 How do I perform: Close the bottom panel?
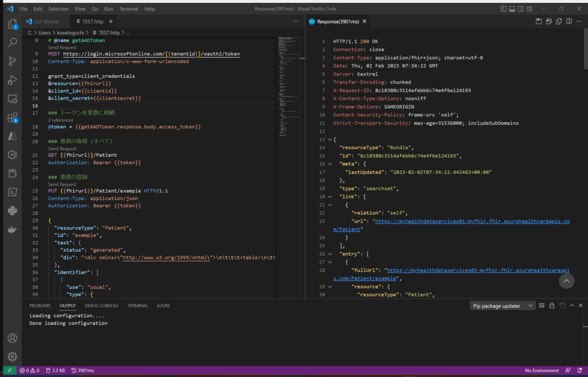[581, 305]
